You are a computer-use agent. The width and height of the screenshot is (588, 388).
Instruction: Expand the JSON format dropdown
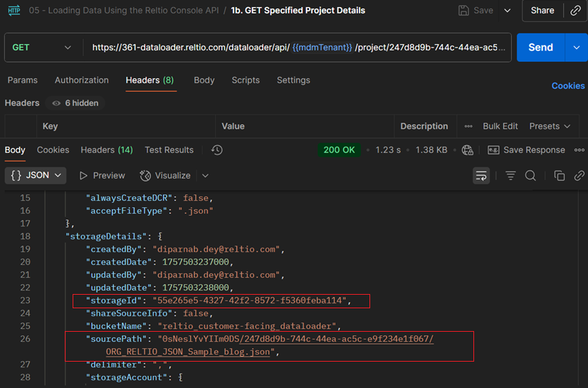point(36,176)
